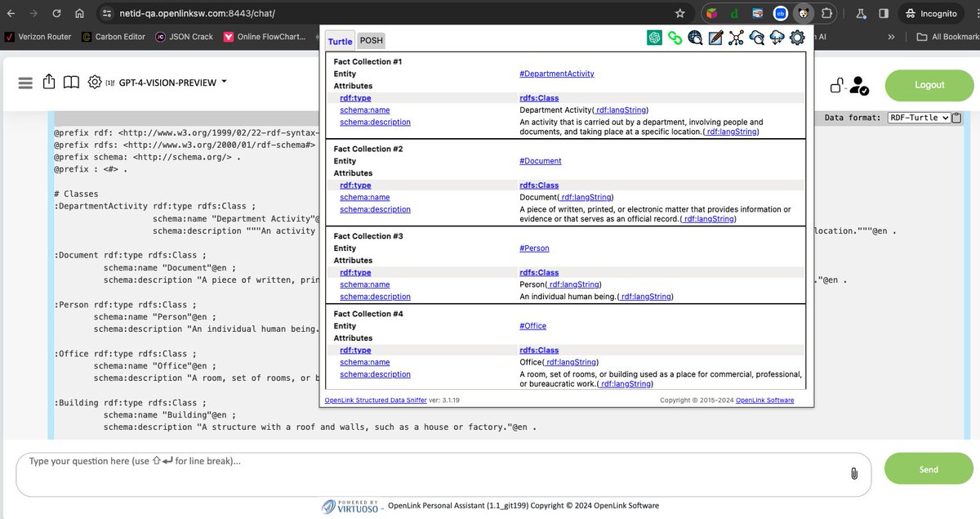Click the green chain link icon in sniffer
Image resolution: width=980 pixels, height=519 pixels.
pos(675,38)
